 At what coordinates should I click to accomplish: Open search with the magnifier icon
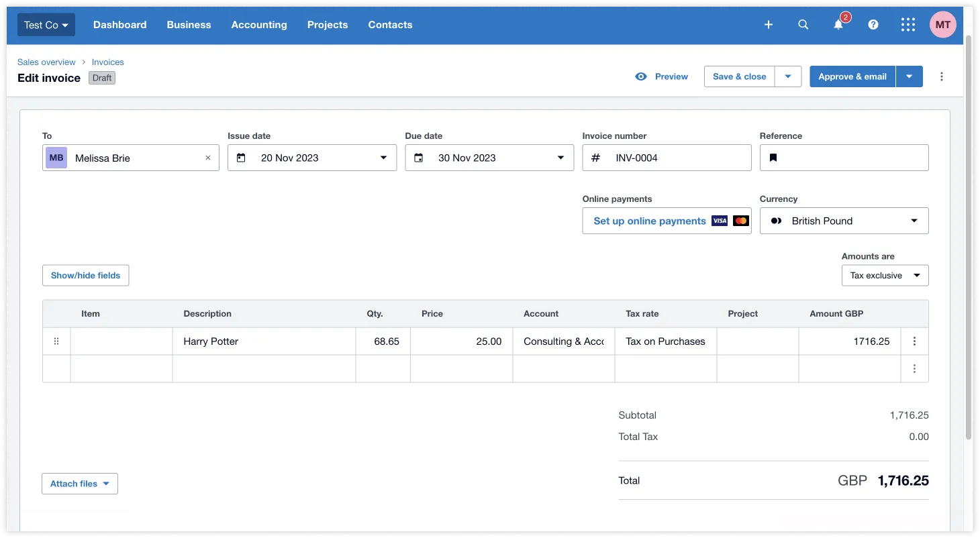point(803,25)
